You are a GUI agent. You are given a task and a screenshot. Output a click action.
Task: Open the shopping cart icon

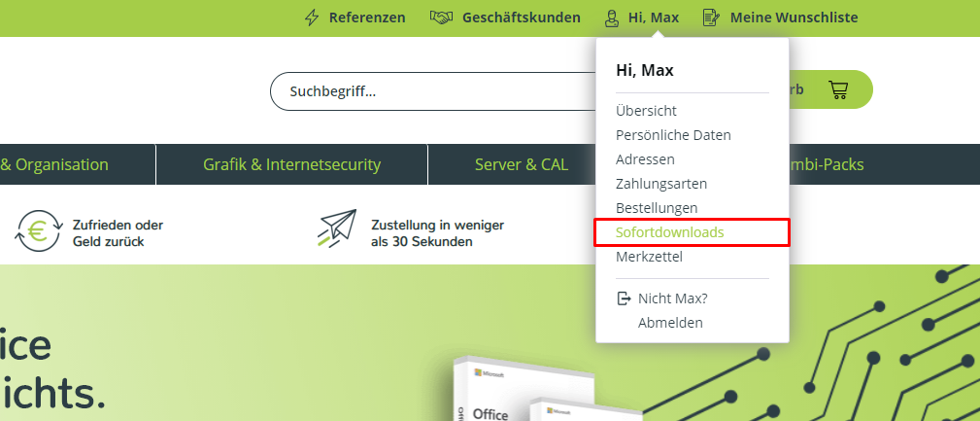click(838, 90)
